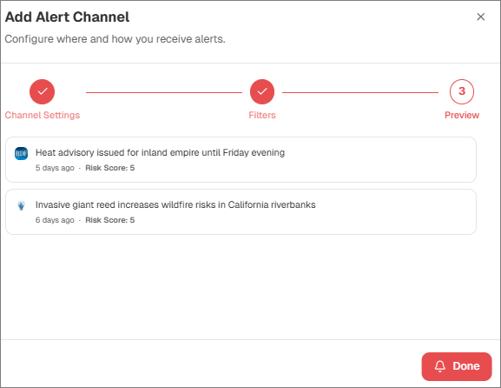The width and height of the screenshot is (501, 388).
Task: Click the '6 days ago' timestamp
Action: pos(55,220)
